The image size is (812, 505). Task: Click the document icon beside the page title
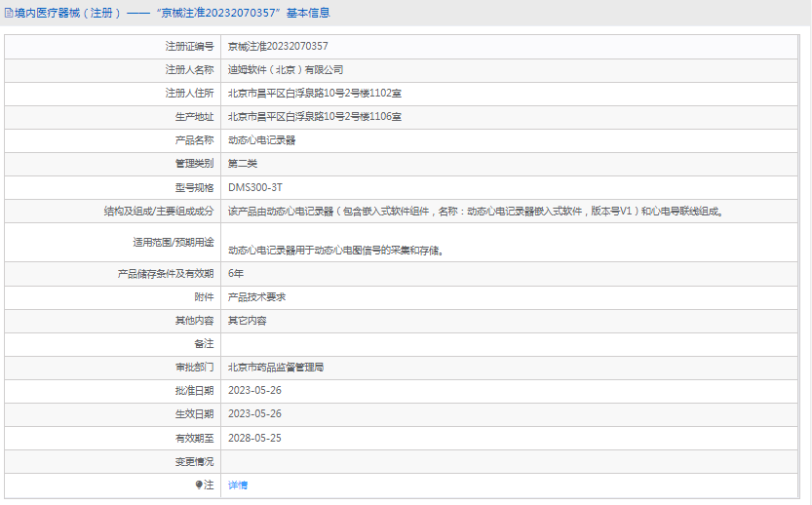[x=9, y=13]
